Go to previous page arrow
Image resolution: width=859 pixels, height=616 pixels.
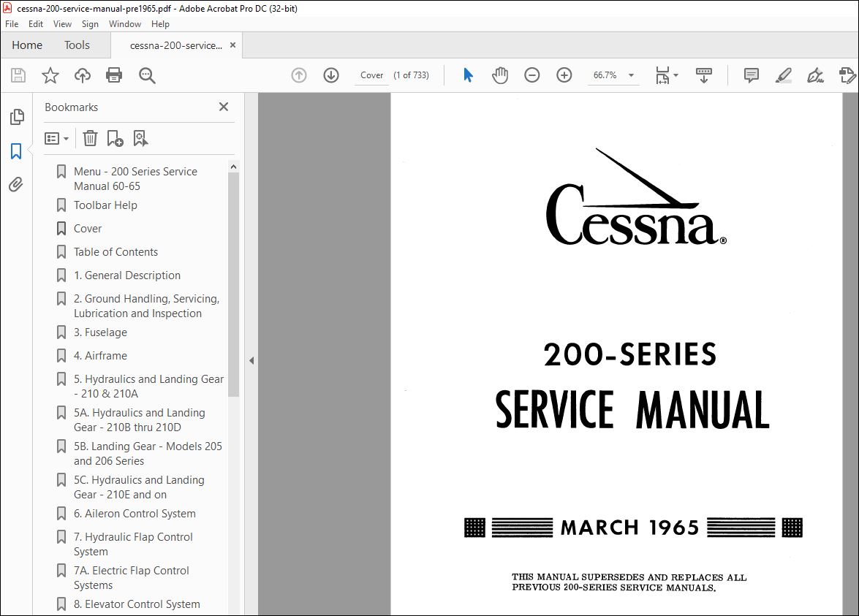pos(298,75)
